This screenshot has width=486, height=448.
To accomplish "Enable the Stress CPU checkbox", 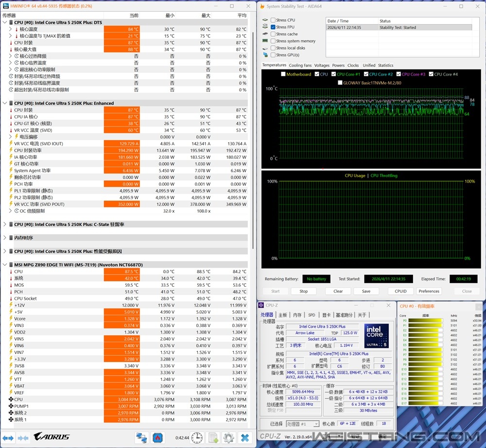I will (273, 20).
